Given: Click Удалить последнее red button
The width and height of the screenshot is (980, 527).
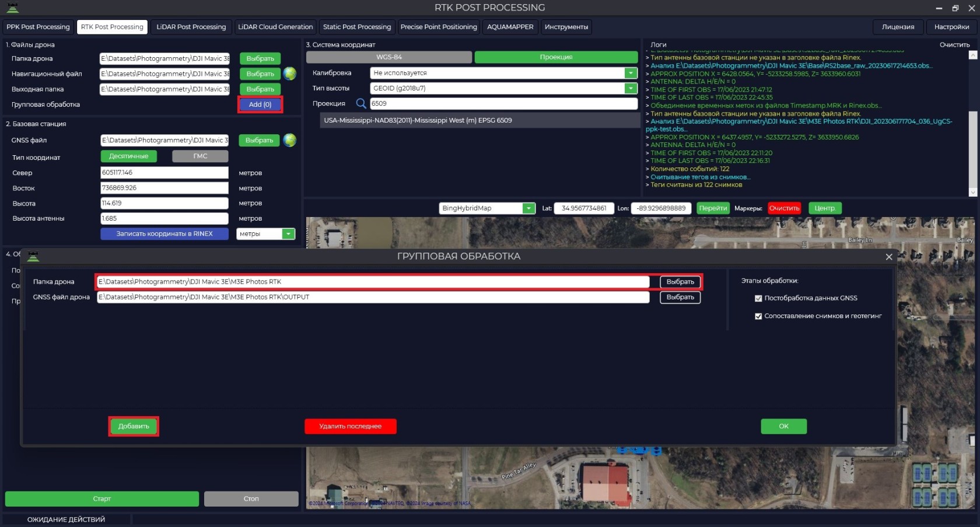Looking at the screenshot, I should [351, 426].
